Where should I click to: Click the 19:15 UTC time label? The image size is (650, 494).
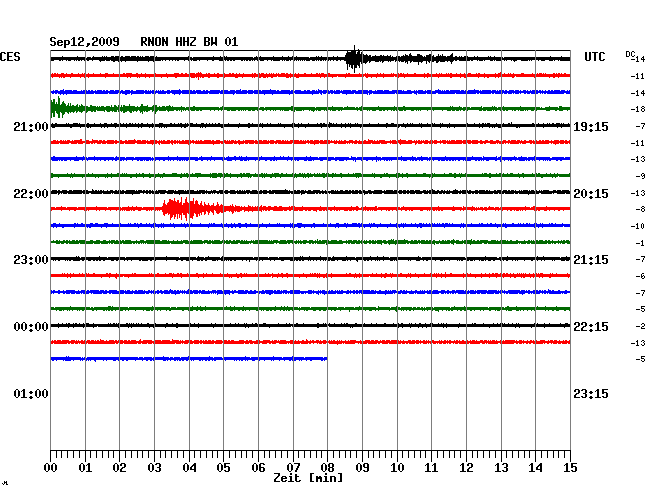(x=591, y=127)
